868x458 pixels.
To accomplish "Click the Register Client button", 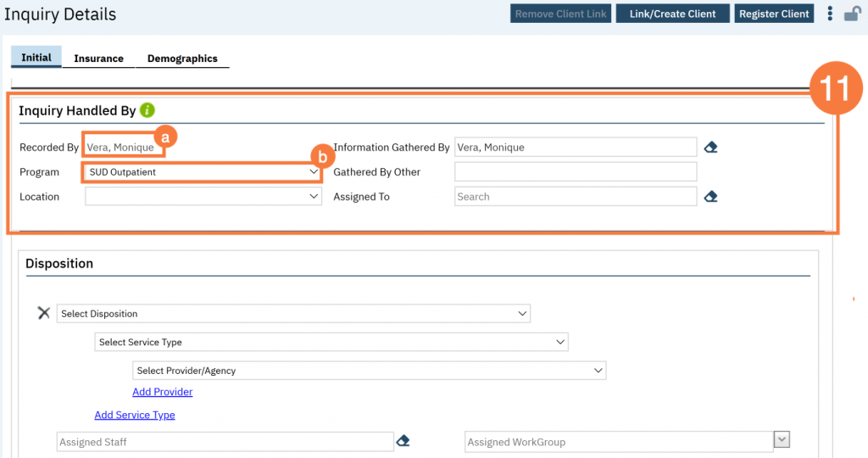I will click(774, 14).
